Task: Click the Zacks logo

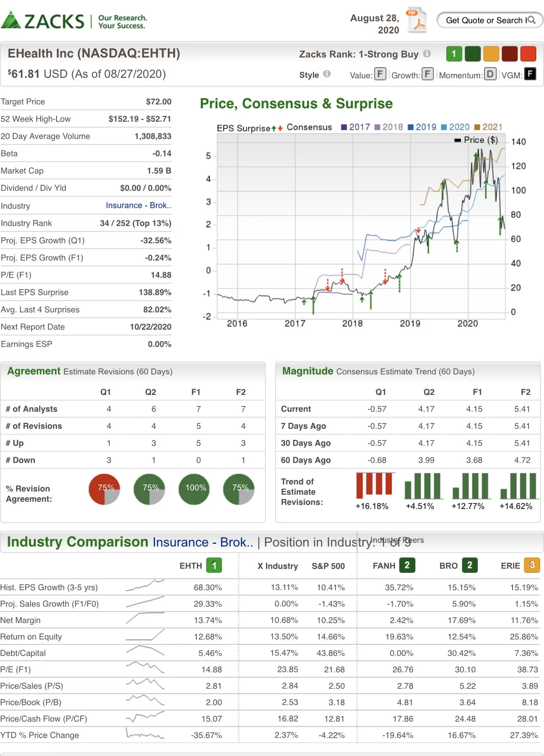Action: tap(74, 21)
